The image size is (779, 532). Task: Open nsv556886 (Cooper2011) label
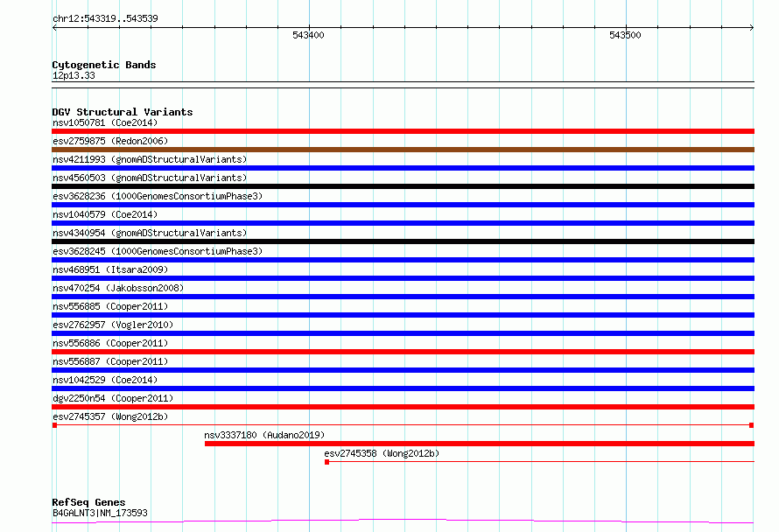(110, 343)
